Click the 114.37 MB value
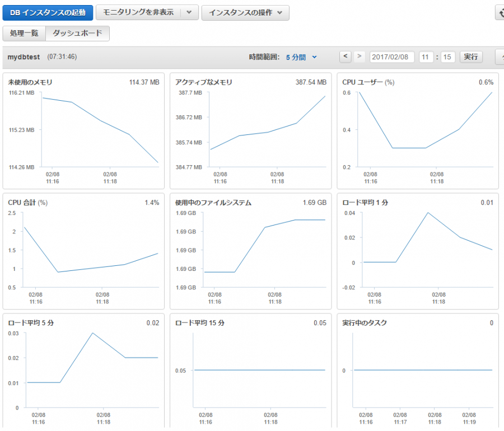 click(144, 82)
